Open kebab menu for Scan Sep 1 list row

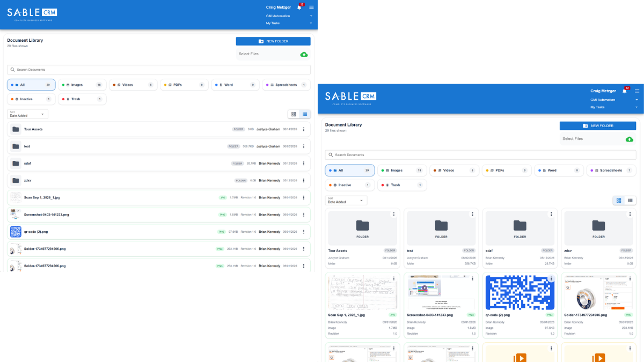pos(304,197)
